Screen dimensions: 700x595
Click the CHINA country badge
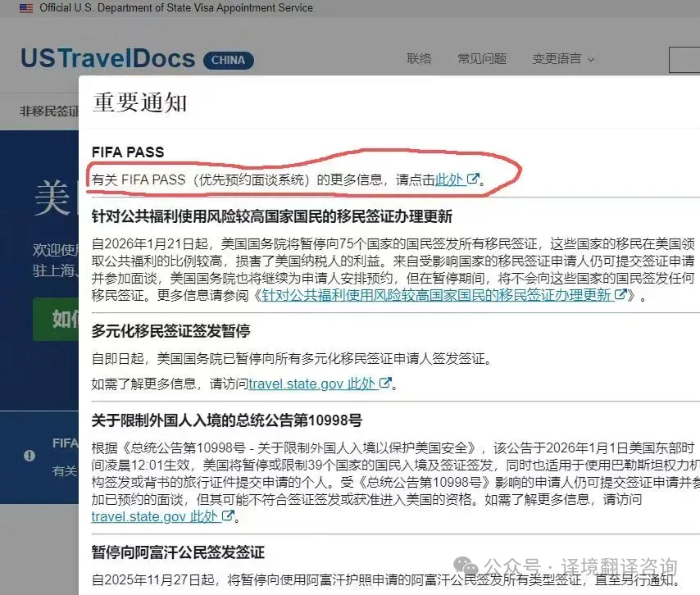pos(229,61)
